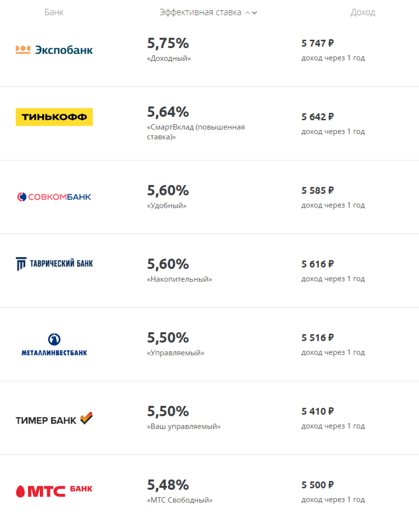Sort ascending with the up arrow

tap(248, 13)
